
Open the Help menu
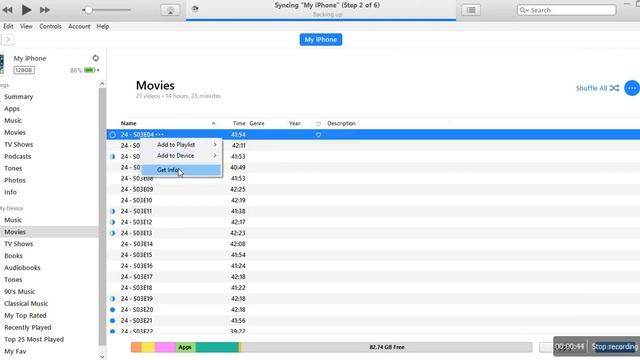(102, 26)
